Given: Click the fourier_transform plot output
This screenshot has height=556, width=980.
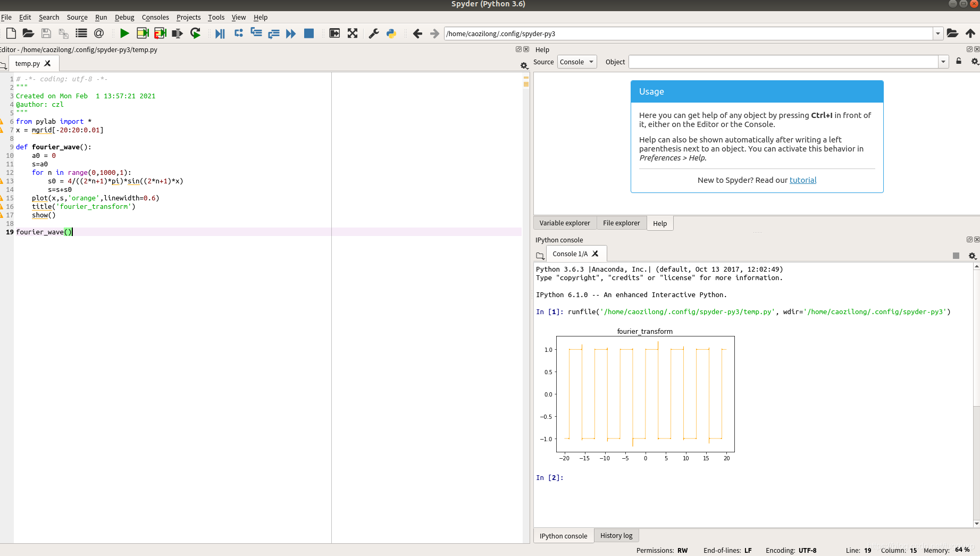Looking at the screenshot, I should (x=637, y=395).
